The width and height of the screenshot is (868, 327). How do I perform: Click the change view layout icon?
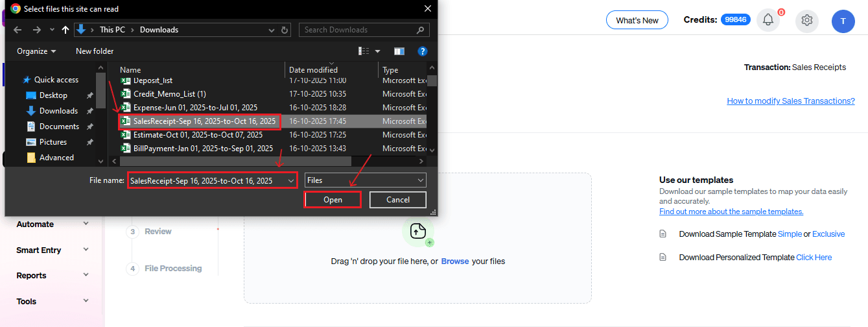point(364,51)
